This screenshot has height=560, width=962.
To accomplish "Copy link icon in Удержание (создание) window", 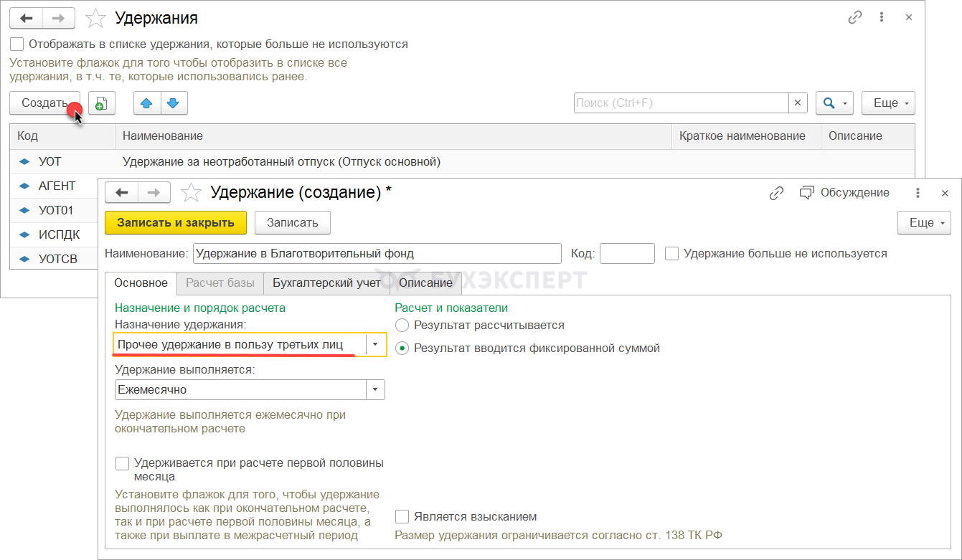I will coord(775,193).
